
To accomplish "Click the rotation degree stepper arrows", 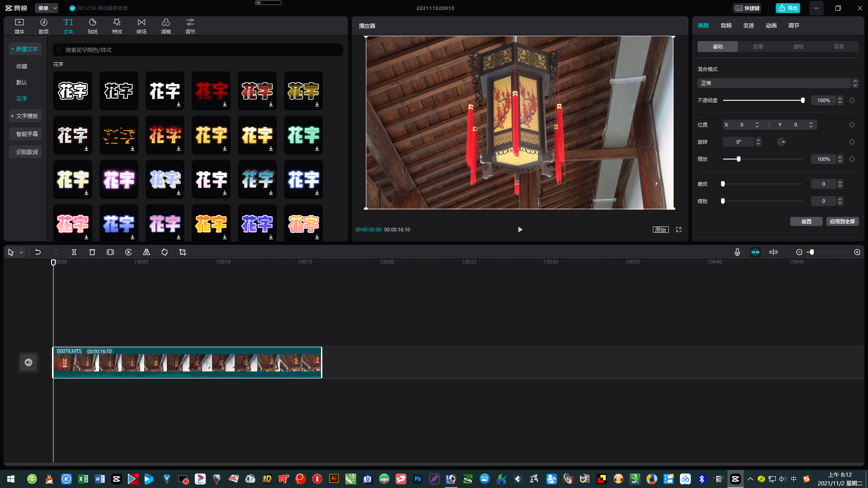I will [x=758, y=142].
